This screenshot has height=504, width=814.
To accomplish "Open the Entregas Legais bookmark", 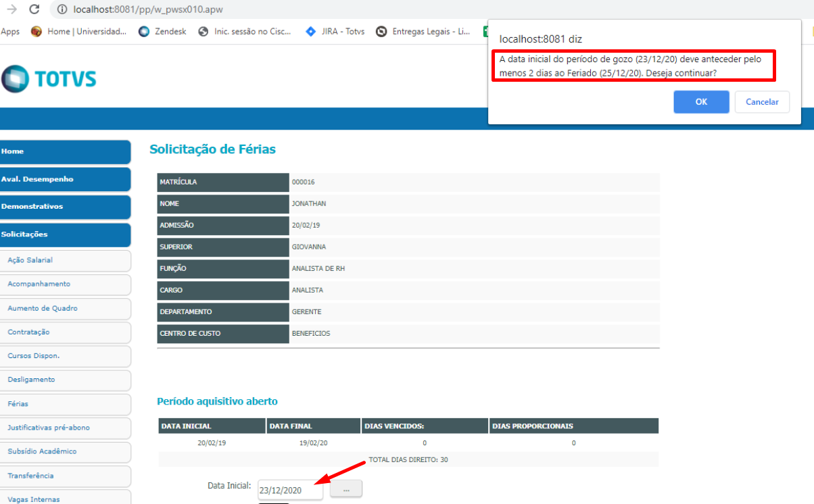I will click(x=423, y=31).
